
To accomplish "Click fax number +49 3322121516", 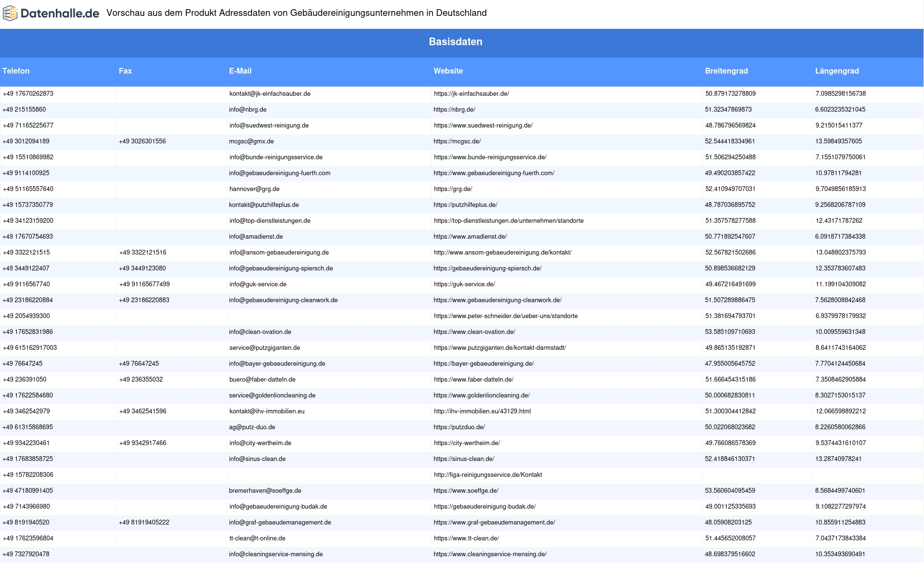I will point(143,253).
